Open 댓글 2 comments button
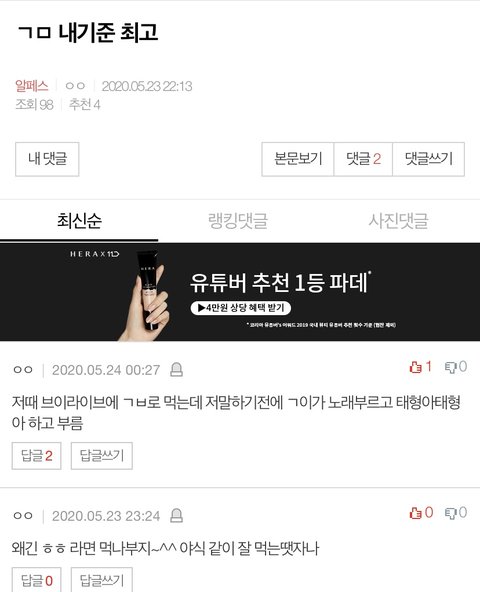The image size is (480, 592). 363,159
